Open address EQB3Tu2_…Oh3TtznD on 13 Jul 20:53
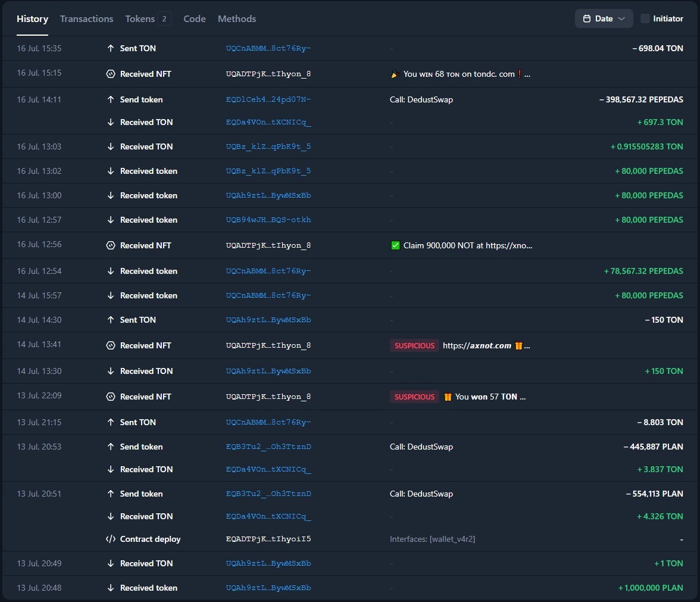 click(268, 447)
